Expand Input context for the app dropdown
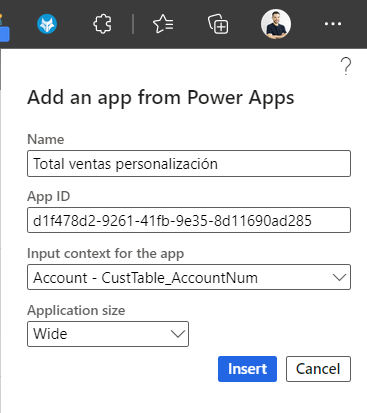This screenshot has width=367, height=413. [189, 277]
